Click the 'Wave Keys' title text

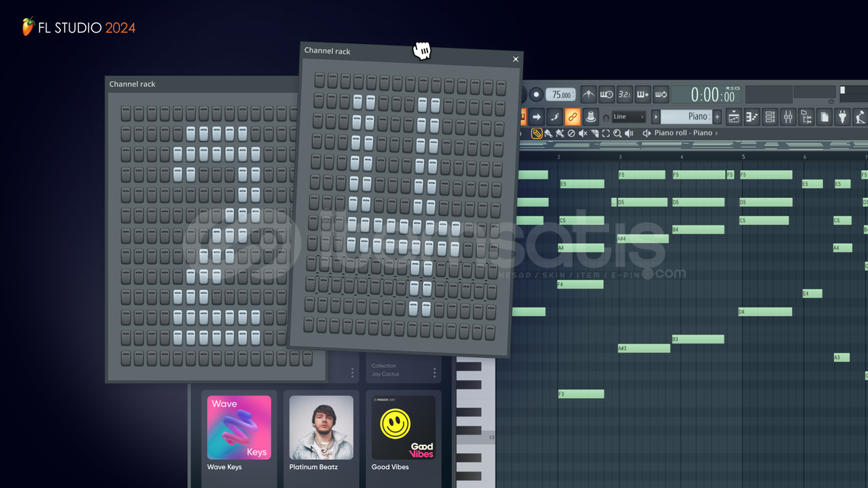point(224,467)
